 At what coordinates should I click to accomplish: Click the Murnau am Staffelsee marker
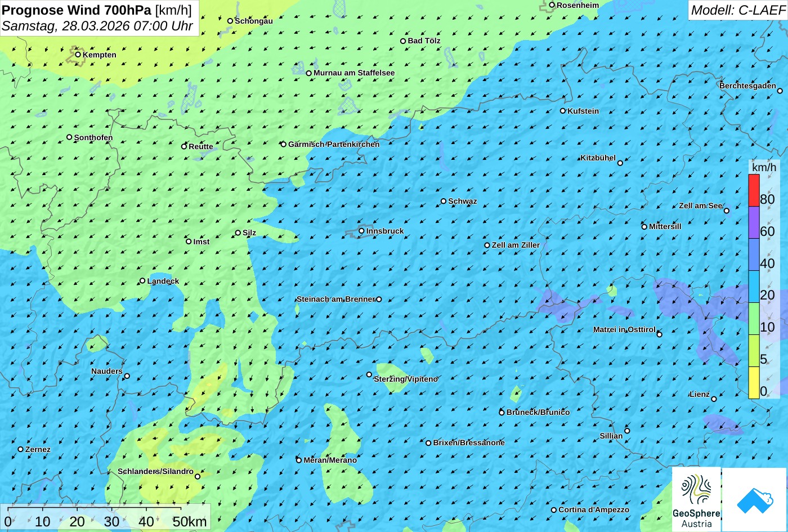pos(309,73)
